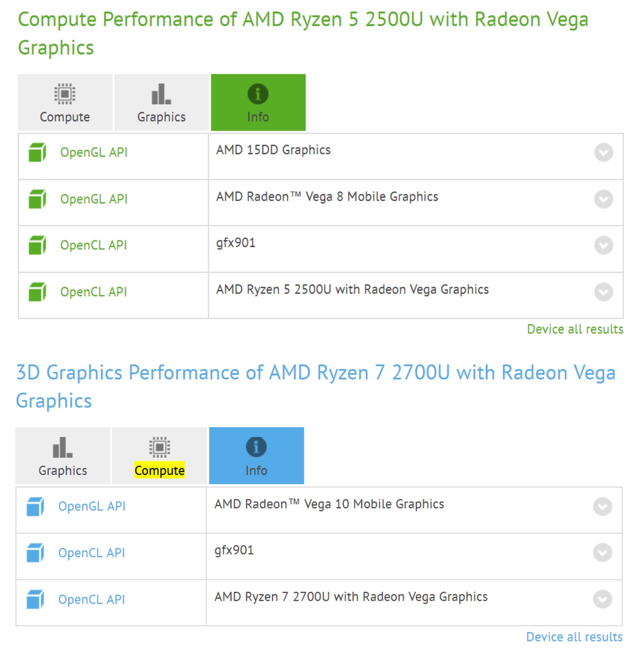Click the blue cube icon in the Vega 10 Mobile row
Screen dimensions: 644x652
(36, 507)
